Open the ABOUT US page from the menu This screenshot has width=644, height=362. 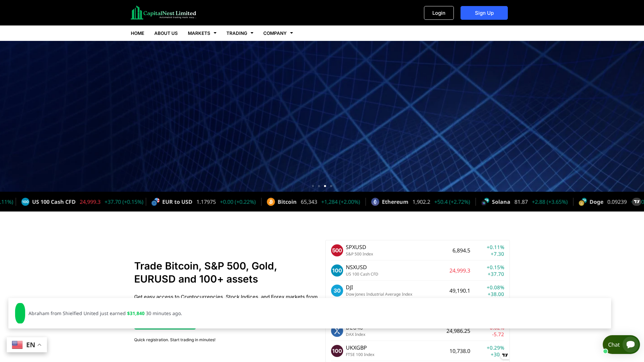(x=166, y=33)
